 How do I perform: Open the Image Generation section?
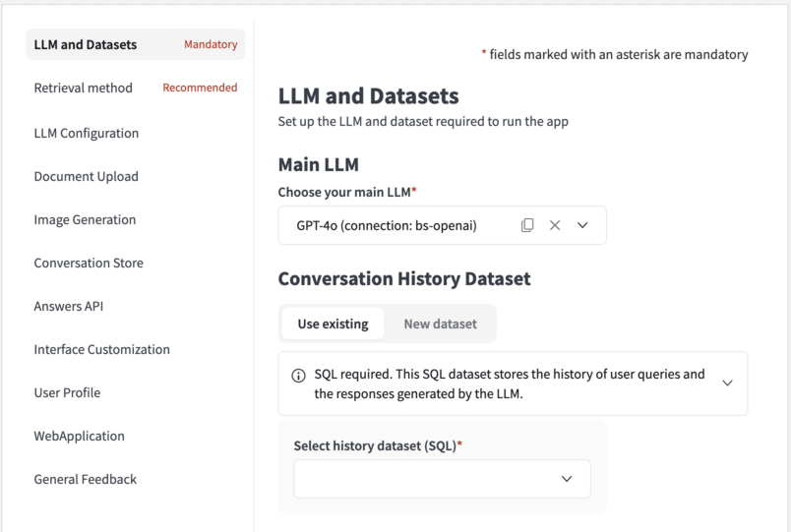click(x=85, y=220)
